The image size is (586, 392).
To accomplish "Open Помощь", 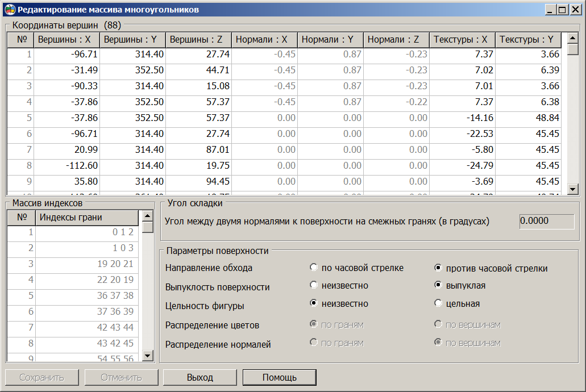I will (279, 377).
